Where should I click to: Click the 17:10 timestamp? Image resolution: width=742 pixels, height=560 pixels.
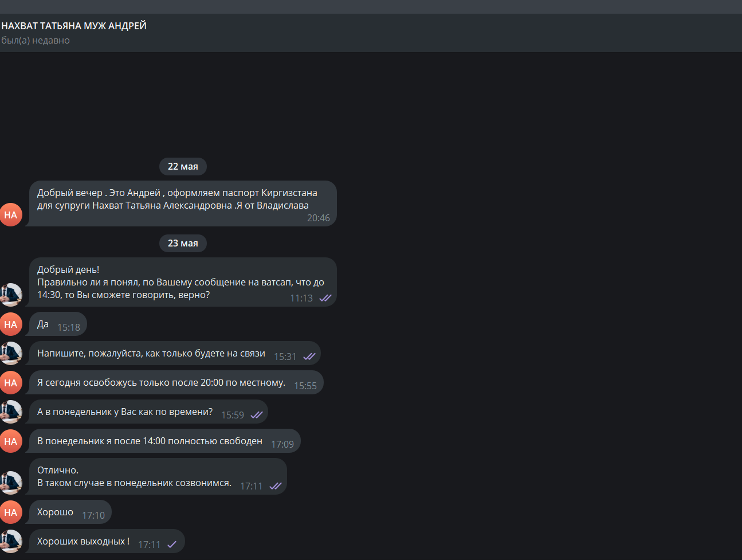coord(93,515)
